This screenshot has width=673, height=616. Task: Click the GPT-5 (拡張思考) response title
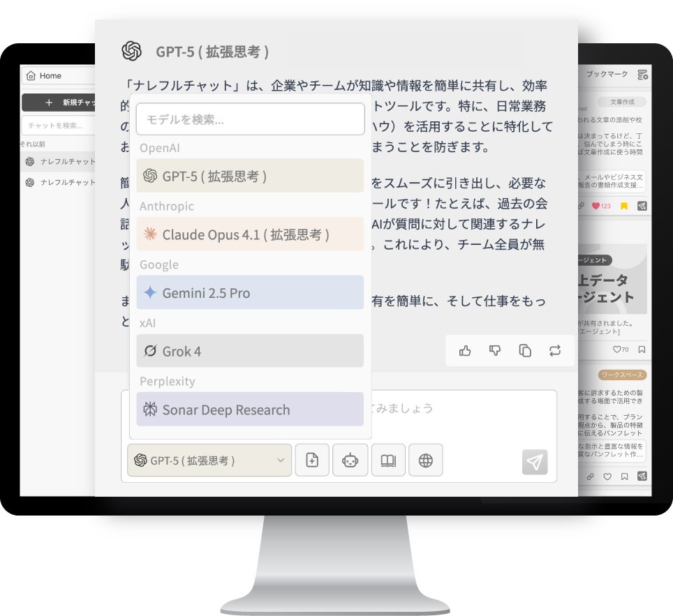click(x=212, y=52)
